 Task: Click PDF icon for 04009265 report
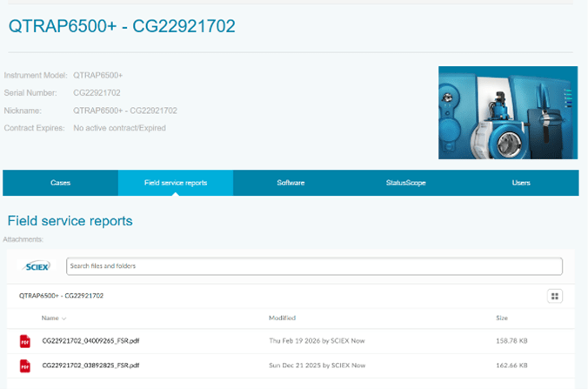point(25,341)
